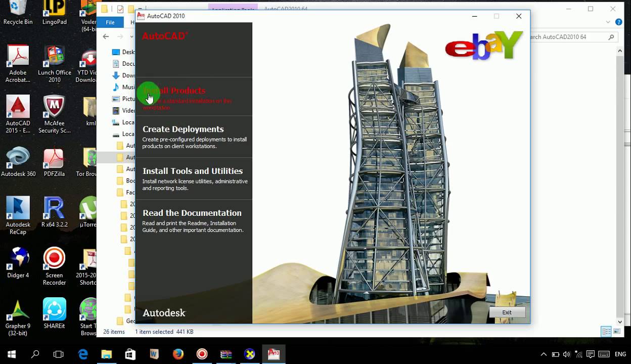This screenshot has width=631, height=364.
Task: Click the Exit button in the AutoCAD installer
Action: tap(507, 312)
